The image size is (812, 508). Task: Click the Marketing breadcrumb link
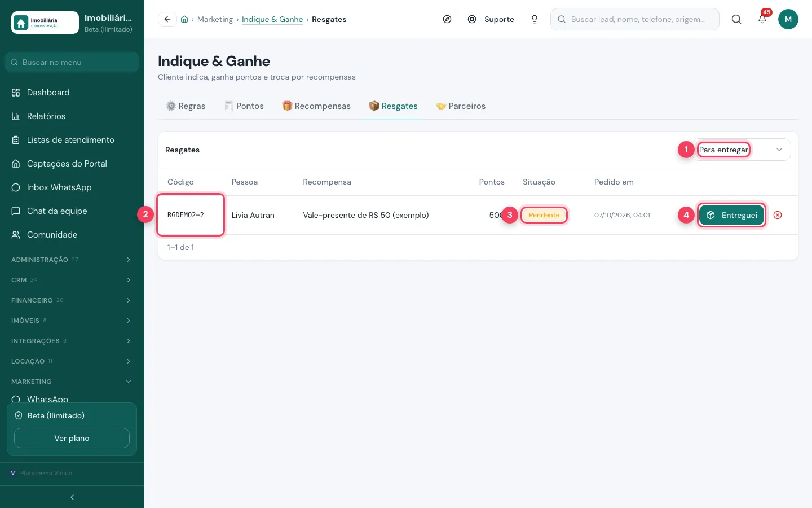pyautogui.click(x=215, y=19)
